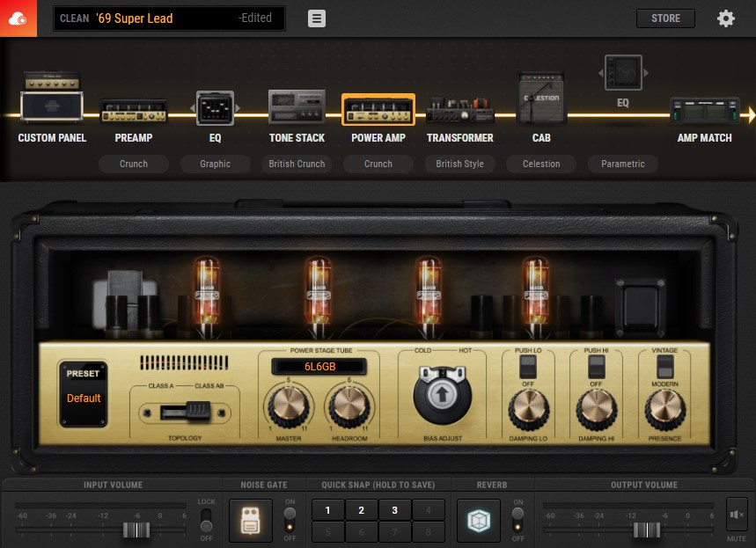
Task: Click the Input Volume slider handle
Action: 136,530
